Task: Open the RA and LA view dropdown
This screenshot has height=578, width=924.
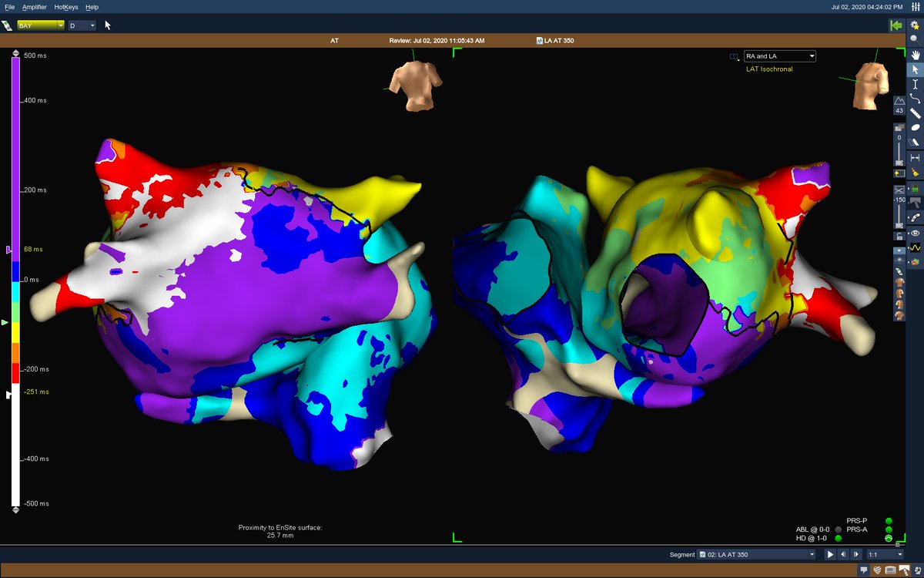Action: (779, 56)
